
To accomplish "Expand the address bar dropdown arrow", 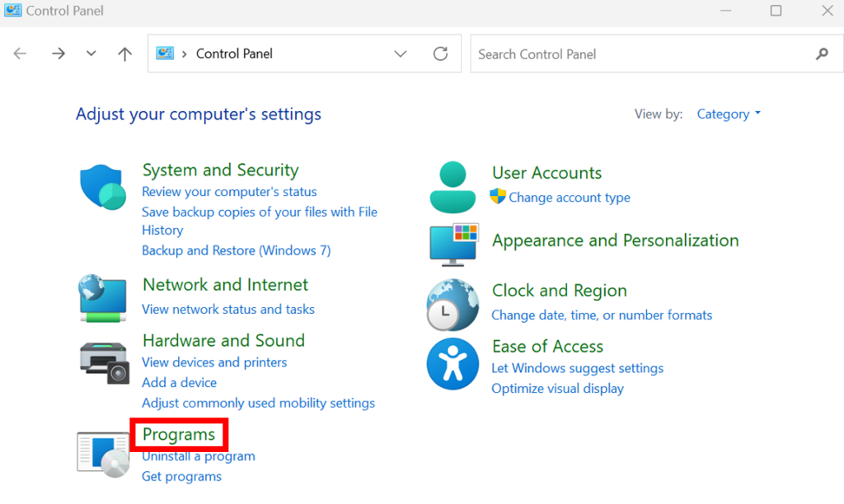I will [x=401, y=53].
